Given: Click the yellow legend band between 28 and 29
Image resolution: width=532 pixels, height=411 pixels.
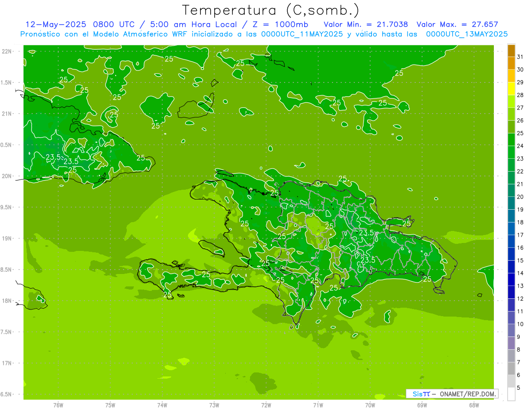Looking at the screenshot, I should [511, 89].
